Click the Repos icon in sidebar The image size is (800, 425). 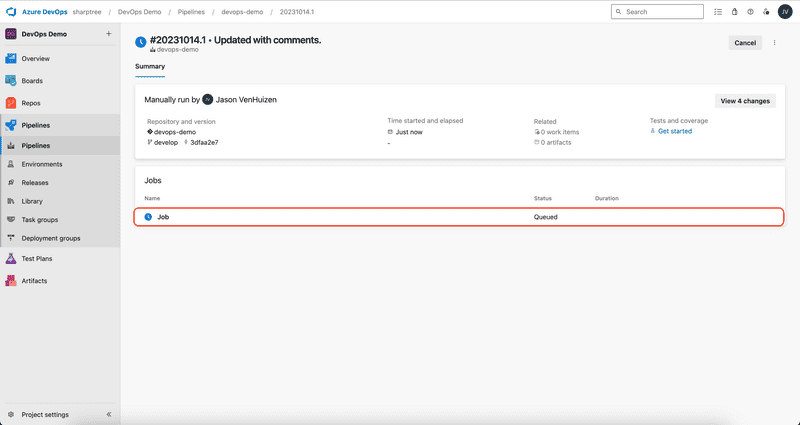11,103
